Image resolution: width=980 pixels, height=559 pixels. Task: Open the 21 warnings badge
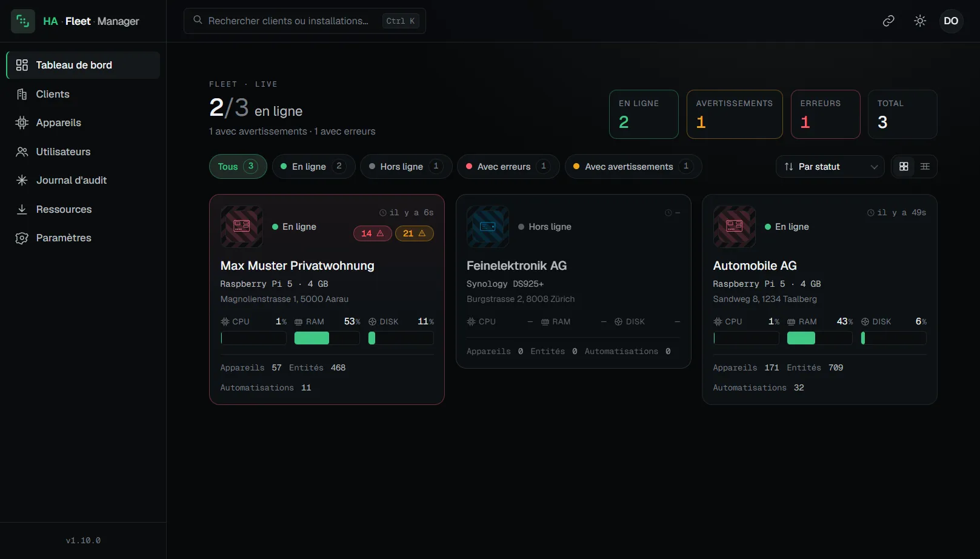(x=415, y=233)
